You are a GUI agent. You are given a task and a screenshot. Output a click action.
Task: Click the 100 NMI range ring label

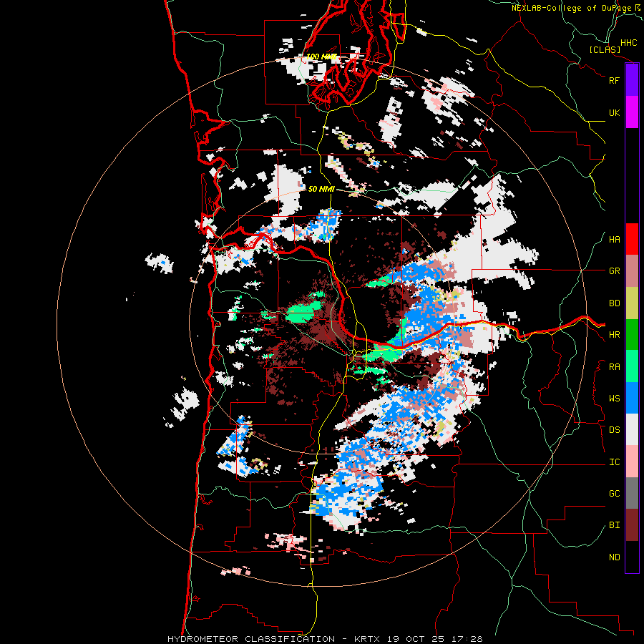pyautogui.click(x=321, y=57)
